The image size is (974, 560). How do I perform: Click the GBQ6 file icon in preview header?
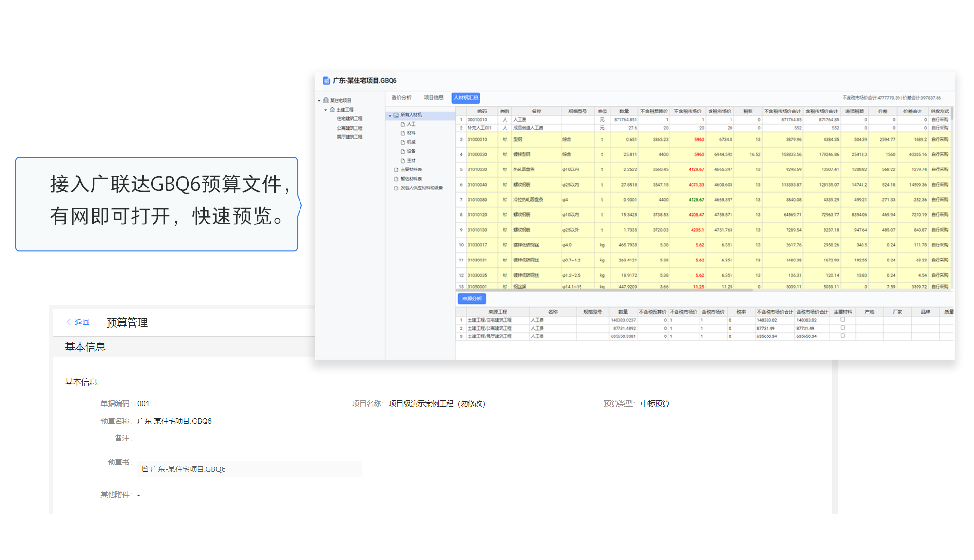coord(326,81)
